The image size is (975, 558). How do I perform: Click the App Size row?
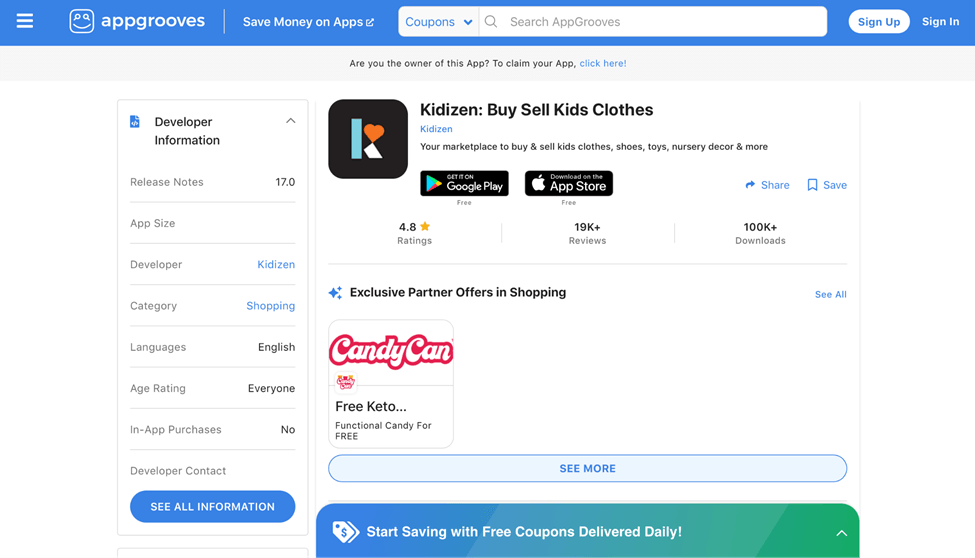click(x=213, y=223)
